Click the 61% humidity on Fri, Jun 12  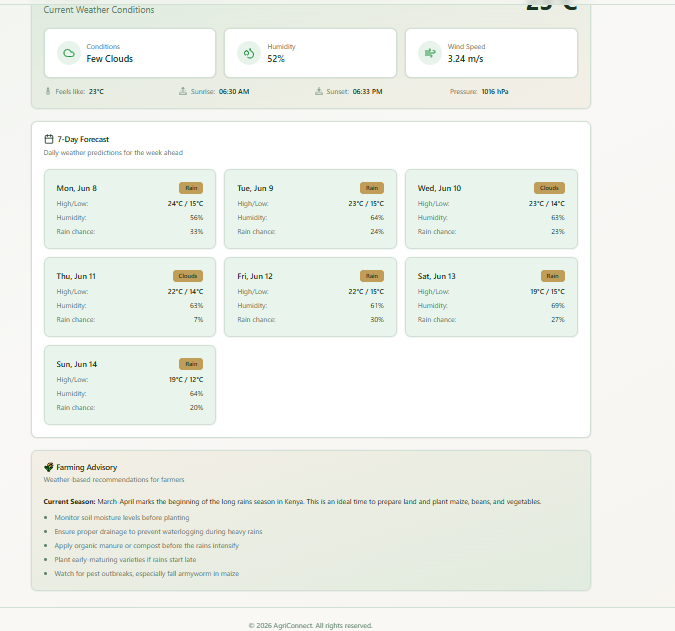377,306
